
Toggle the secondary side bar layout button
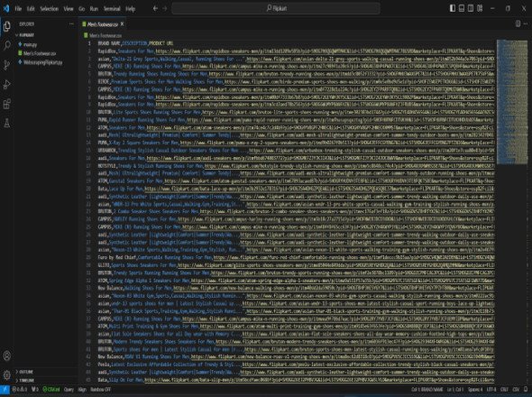tap(471, 8)
